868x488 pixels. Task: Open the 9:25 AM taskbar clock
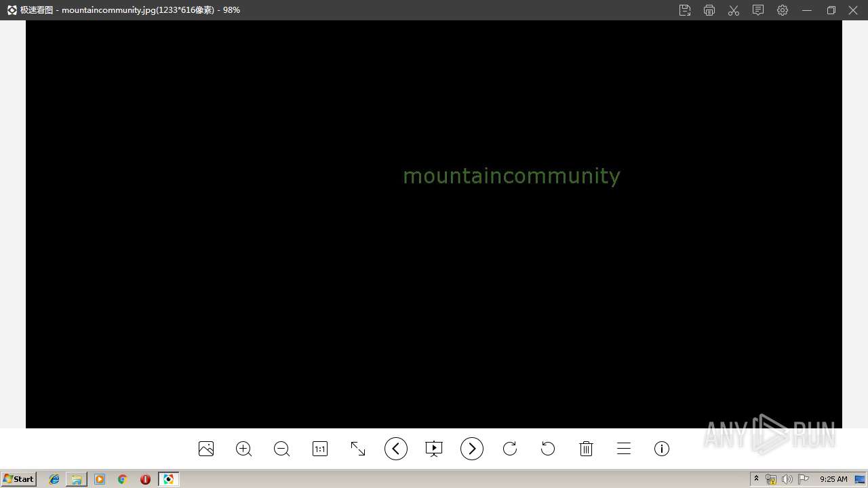[x=833, y=479]
